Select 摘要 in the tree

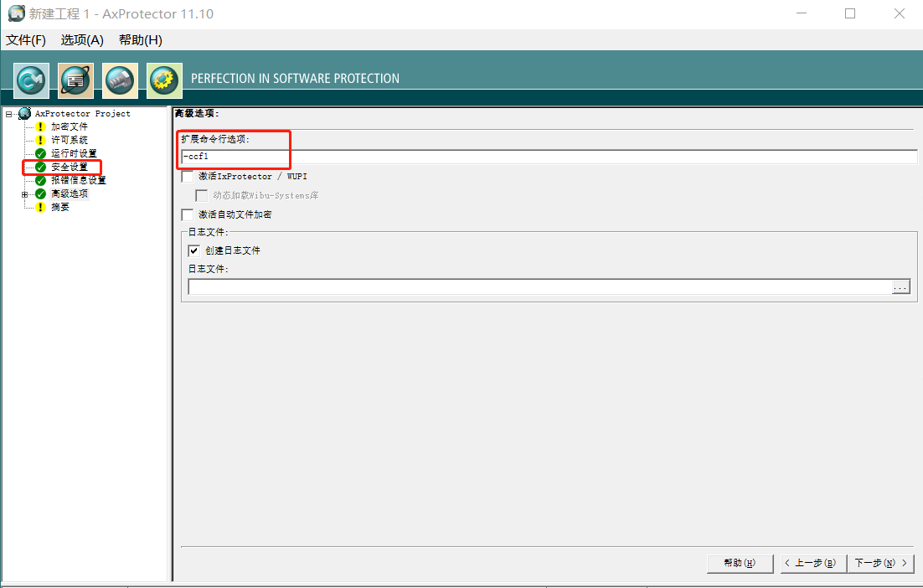60,207
